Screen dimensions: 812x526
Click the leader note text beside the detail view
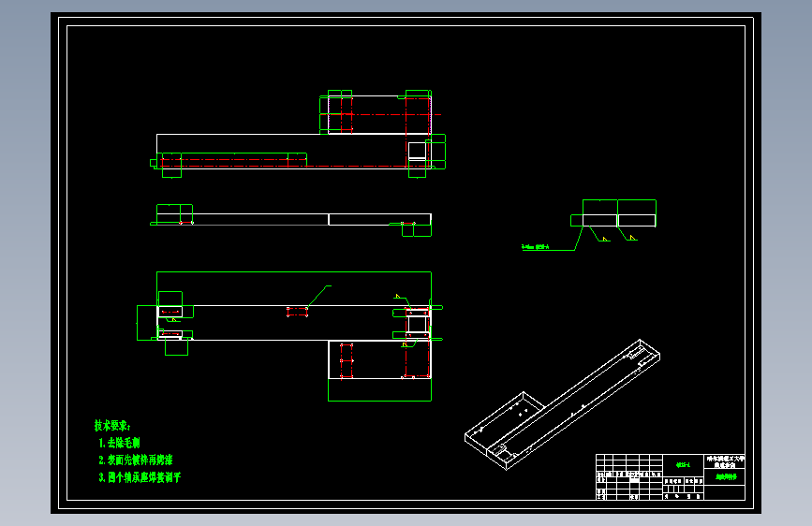point(536,247)
